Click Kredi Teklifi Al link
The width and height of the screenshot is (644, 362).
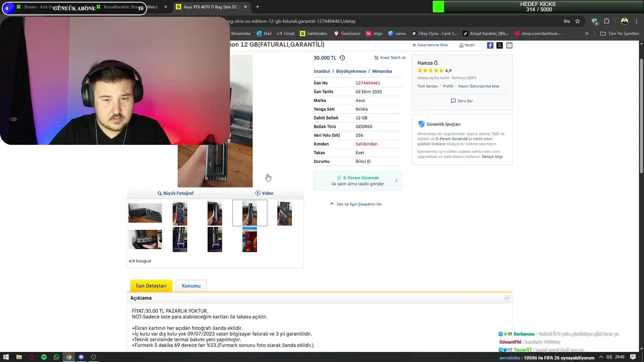(390, 58)
